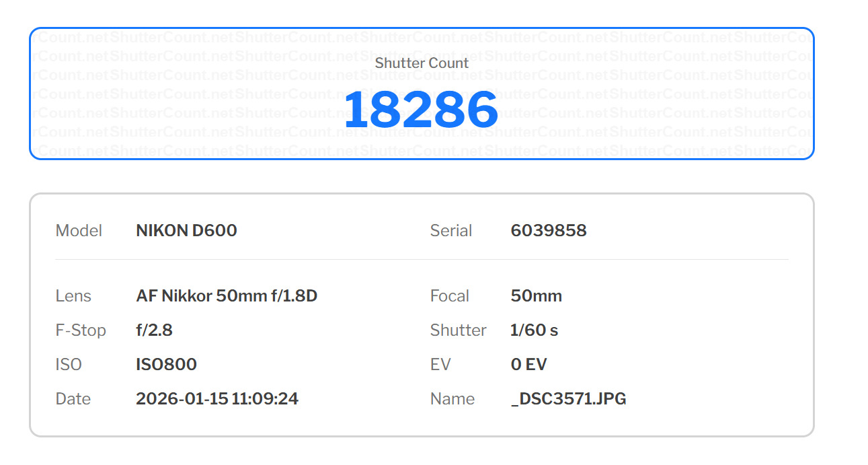Viewport: 868px width, 465px height.
Task: Select the date 2026-01-15 11:09:24
Action: pos(216,399)
